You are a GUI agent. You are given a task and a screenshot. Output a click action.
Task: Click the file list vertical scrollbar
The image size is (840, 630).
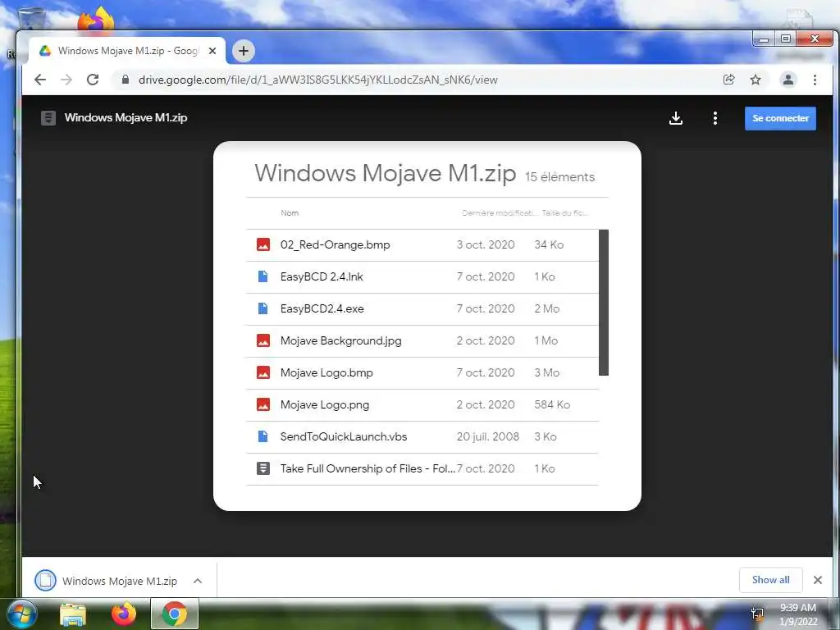tap(603, 303)
